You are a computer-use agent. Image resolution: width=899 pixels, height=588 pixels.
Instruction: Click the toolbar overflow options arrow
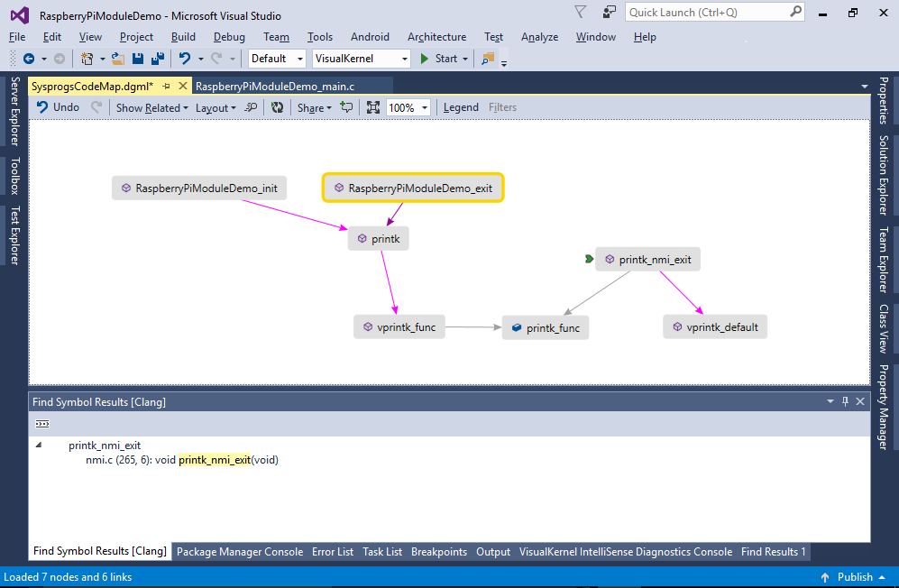pos(504,62)
